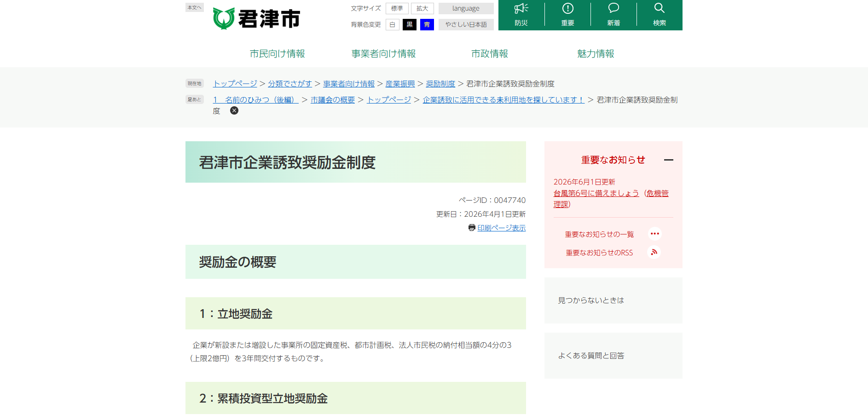
Task: Click the 更新日：2026年4月1日更新 text
Action: pyautogui.click(x=481, y=214)
